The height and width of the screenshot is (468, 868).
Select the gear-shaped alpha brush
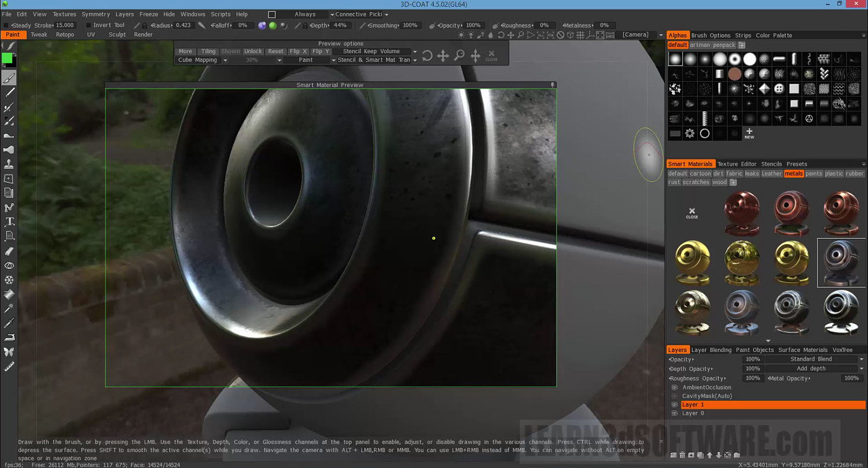pyautogui.click(x=690, y=134)
